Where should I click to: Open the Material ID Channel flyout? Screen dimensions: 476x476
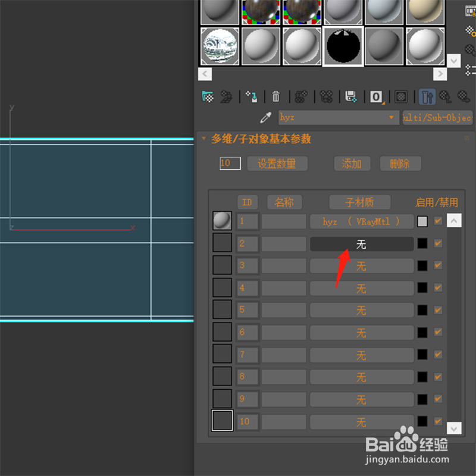click(377, 97)
